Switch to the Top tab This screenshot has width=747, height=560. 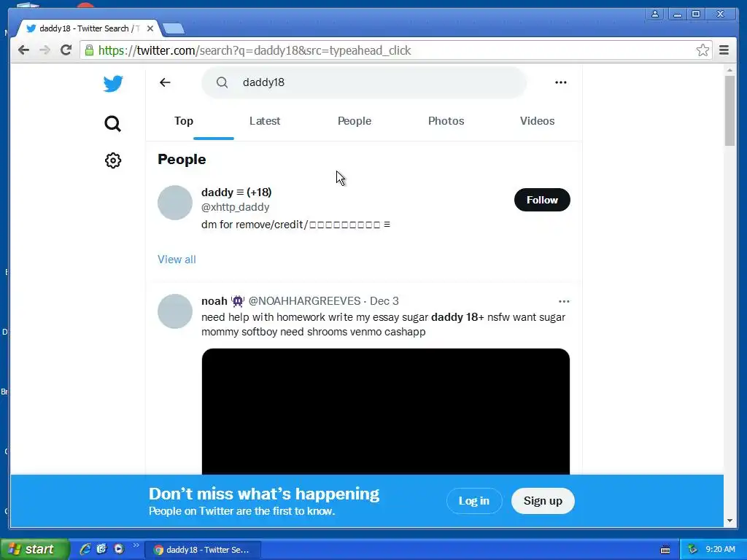(184, 121)
